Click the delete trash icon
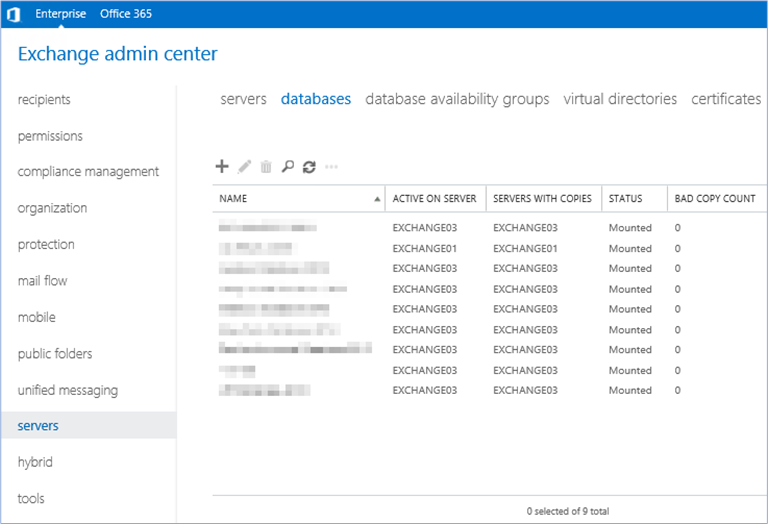This screenshot has height=524, width=768. (266, 167)
